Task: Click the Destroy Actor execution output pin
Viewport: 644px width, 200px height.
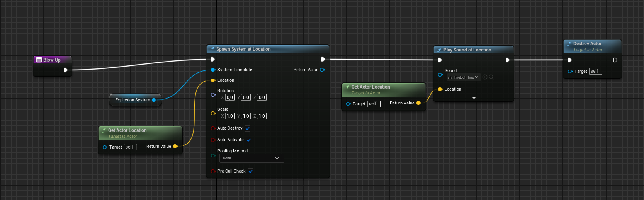Action: [615, 60]
